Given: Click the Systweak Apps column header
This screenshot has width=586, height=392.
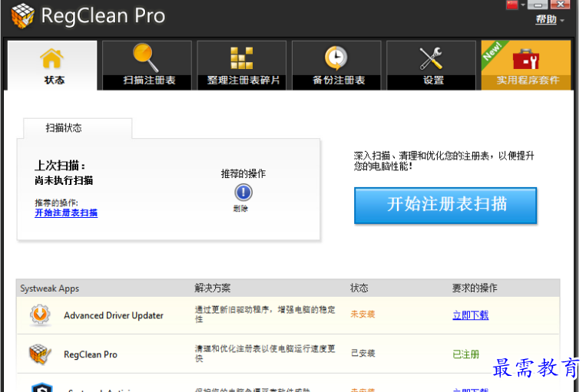Looking at the screenshot, I should click(50, 288).
